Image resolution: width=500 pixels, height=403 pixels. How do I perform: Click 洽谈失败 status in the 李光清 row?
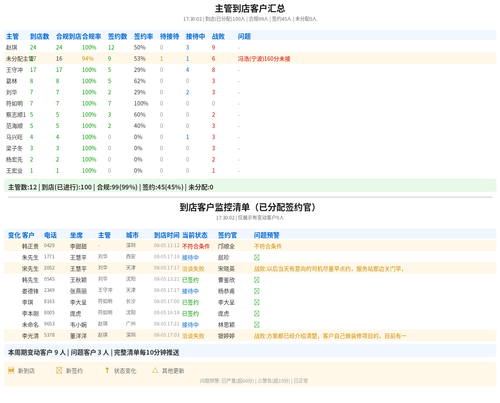click(x=193, y=336)
